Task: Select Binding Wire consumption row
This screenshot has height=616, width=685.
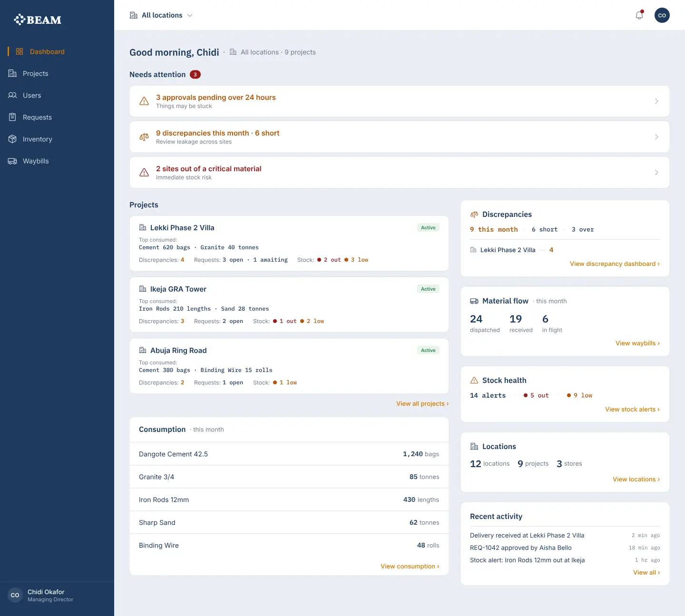Action: pyautogui.click(x=289, y=545)
